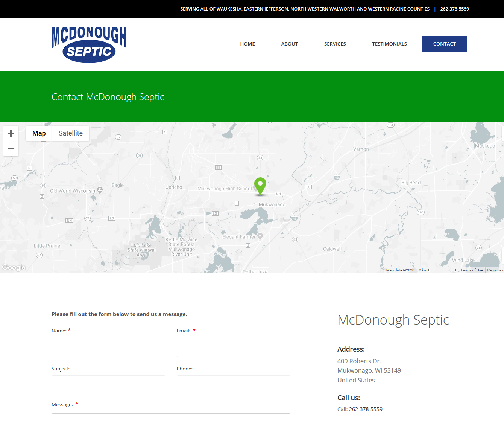The height and width of the screenshot is (448, 504).
Task: Click the Muskego label on the map
Action: 485,146
